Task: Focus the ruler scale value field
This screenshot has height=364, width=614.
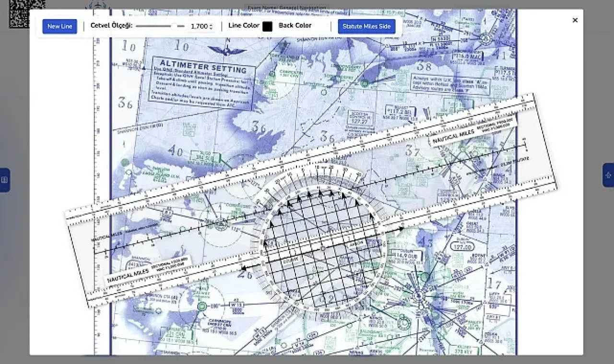Action: (199, 26)
